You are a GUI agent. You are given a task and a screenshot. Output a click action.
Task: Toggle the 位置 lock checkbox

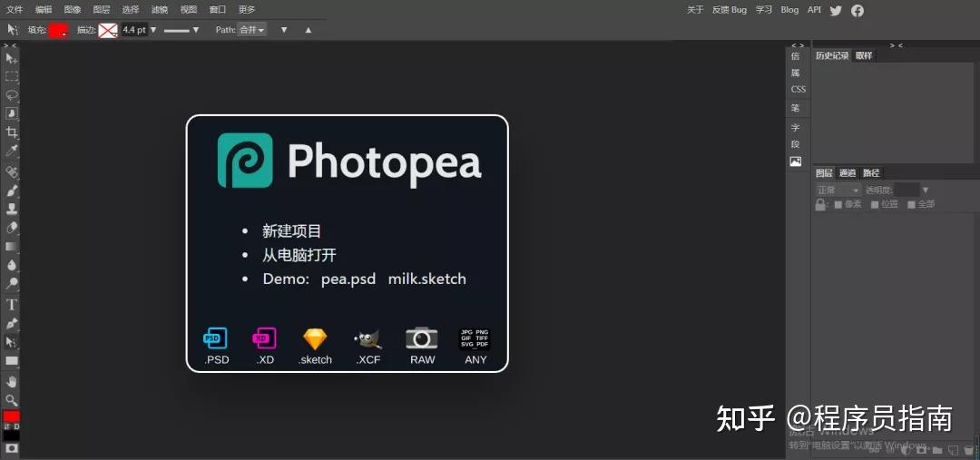[x=875, y=205]
